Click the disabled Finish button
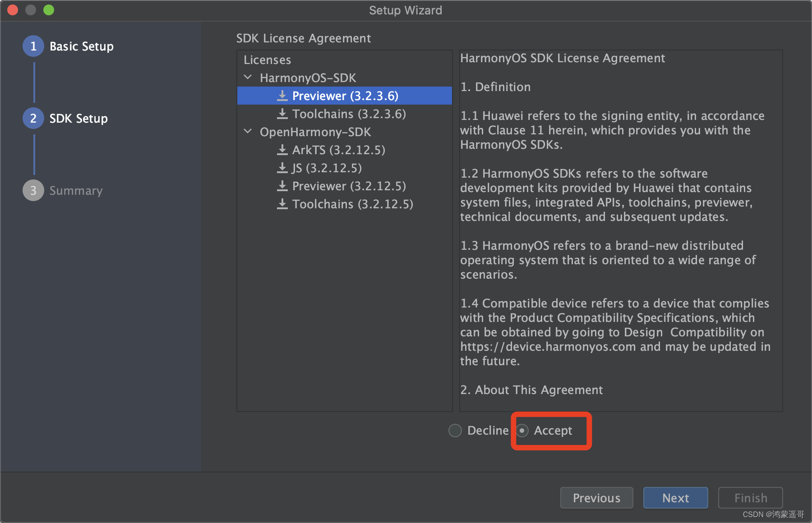Image resolution: width=812 pixels, height=523 pixels. pos(751,498)
